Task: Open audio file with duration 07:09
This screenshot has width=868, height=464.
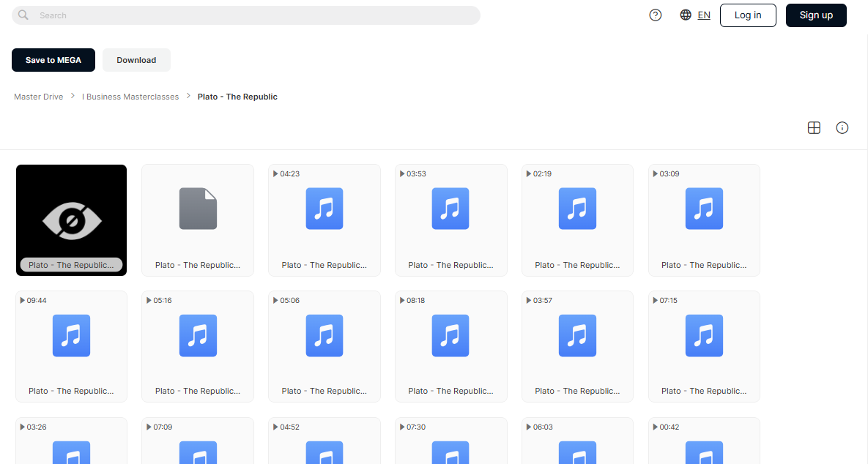Action: coord(198,441)
